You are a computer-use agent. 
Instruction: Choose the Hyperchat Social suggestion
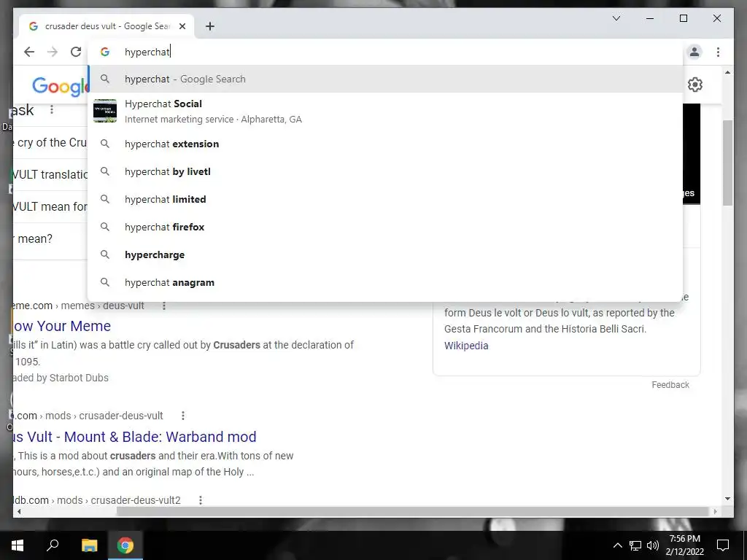385,111
